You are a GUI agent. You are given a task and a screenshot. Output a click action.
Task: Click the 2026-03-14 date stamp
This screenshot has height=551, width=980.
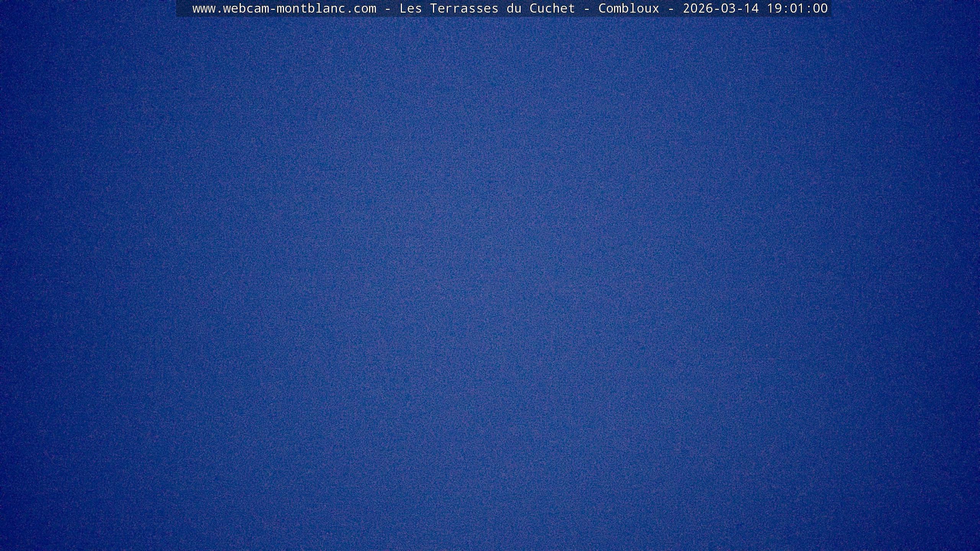coord(720,8)
